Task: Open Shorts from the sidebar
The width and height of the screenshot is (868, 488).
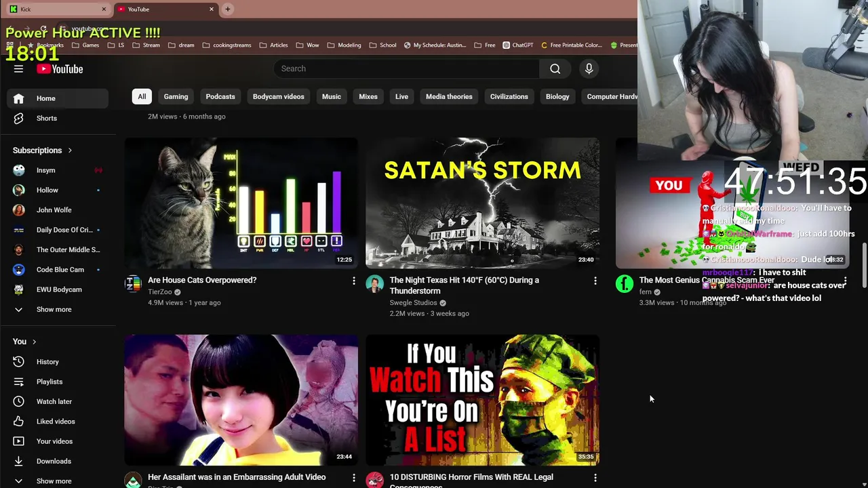Action: click(58, 118)
